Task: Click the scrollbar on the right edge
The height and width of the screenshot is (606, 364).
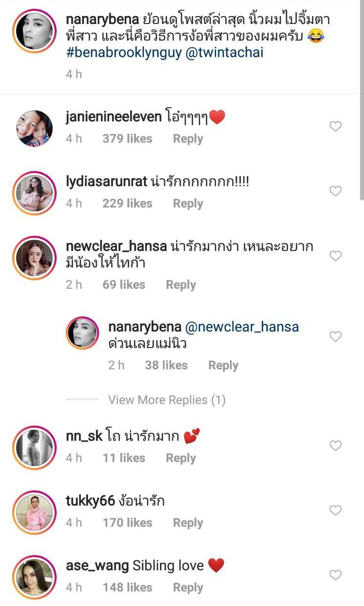Action: tap(362, 98)
